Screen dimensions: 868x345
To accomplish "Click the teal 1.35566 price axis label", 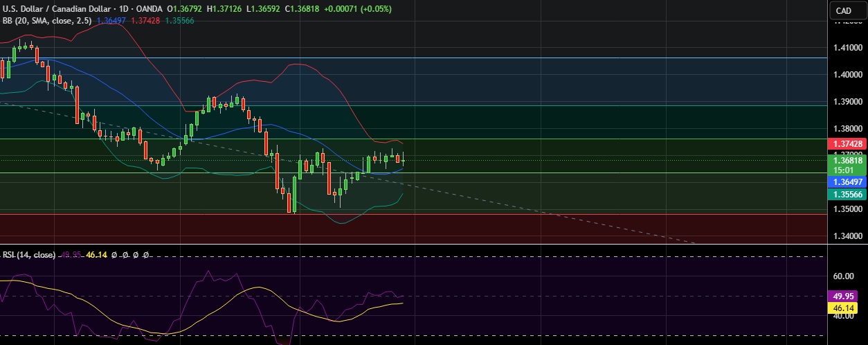I will click(846, 195).
